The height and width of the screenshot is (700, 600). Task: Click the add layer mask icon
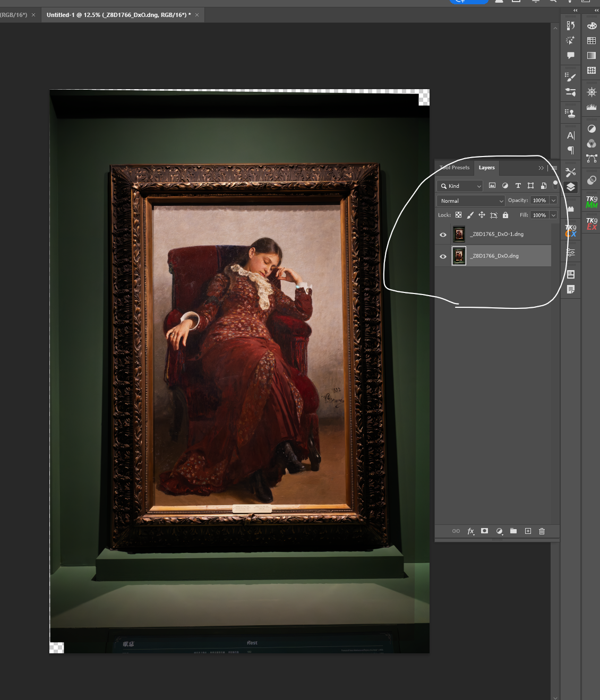[x=484, y=531]
